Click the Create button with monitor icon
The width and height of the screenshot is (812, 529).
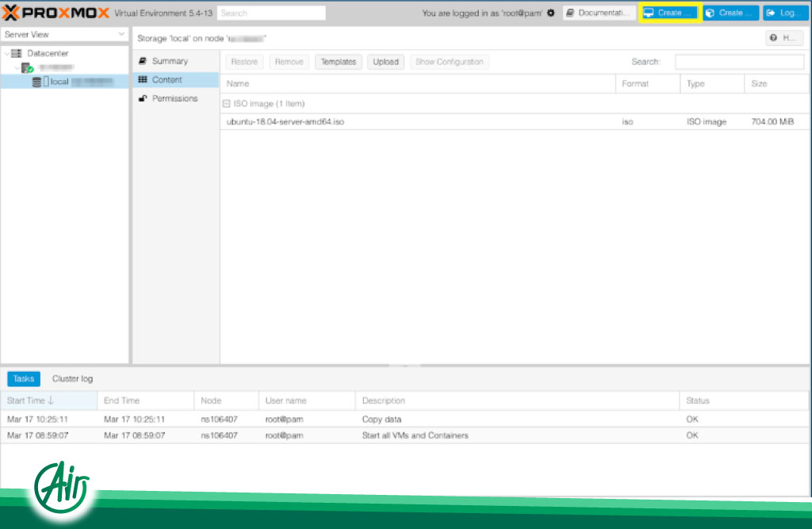[x=669, y=13]
